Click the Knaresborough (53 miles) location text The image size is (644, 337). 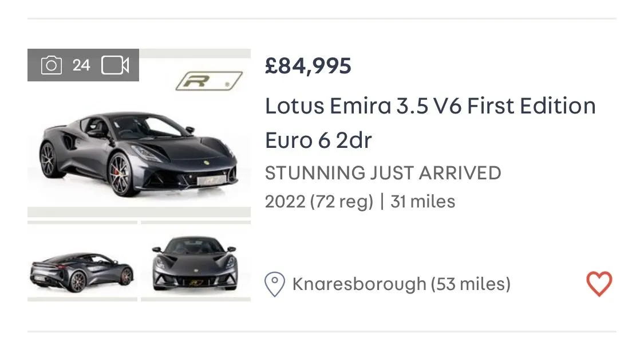(401, 284)
